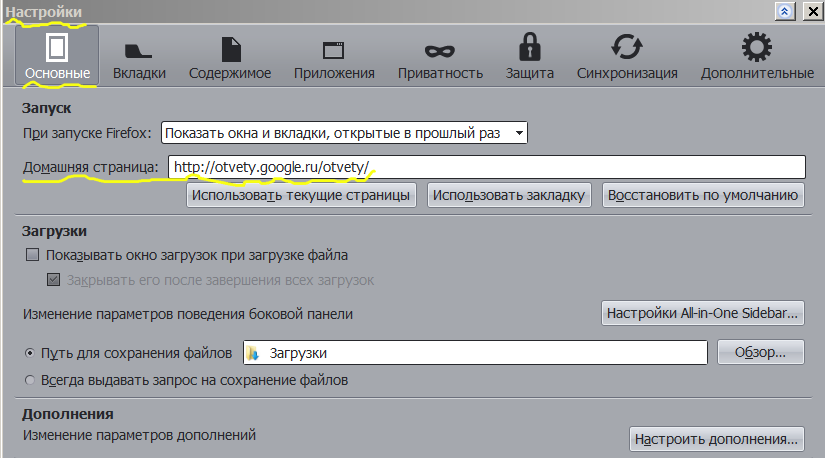Viewport: 825px width, 458px height.
Task: Click Восстановить по умолчанию button
Action: point(703,195)
